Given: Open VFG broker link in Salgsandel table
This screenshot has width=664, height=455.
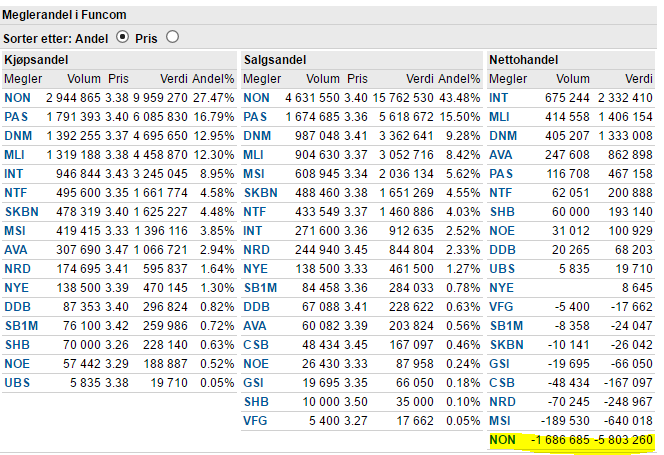Looking at the screenshot, I should pos(255,421).
